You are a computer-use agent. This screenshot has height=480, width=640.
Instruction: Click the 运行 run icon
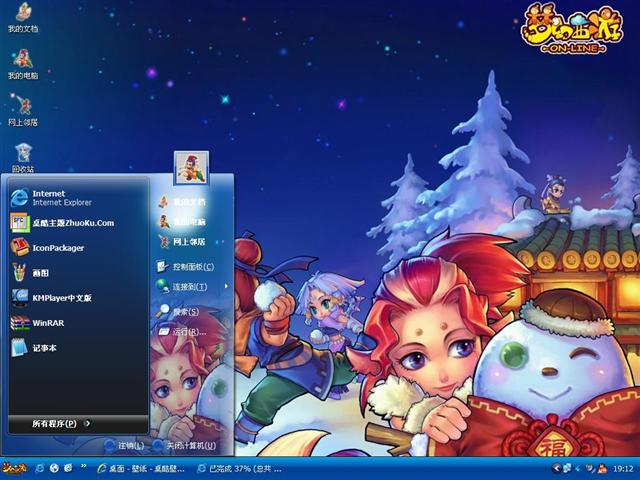tap(163, 331)
